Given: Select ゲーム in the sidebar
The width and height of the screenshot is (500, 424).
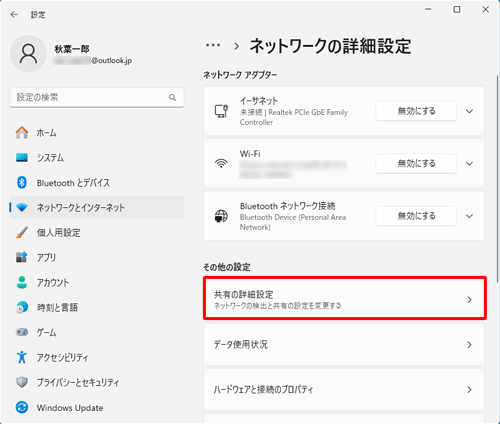Looking at the screenshot, I should point(97,332).
